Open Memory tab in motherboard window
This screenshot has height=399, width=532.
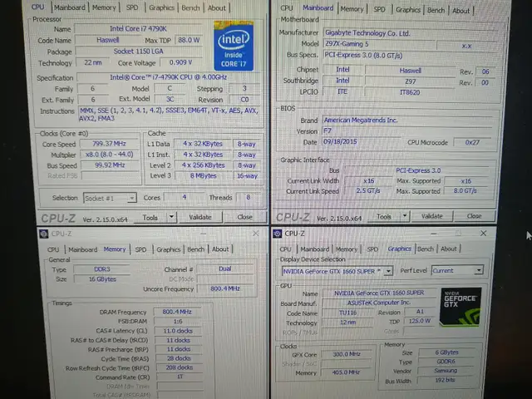[x=352, y=9]
